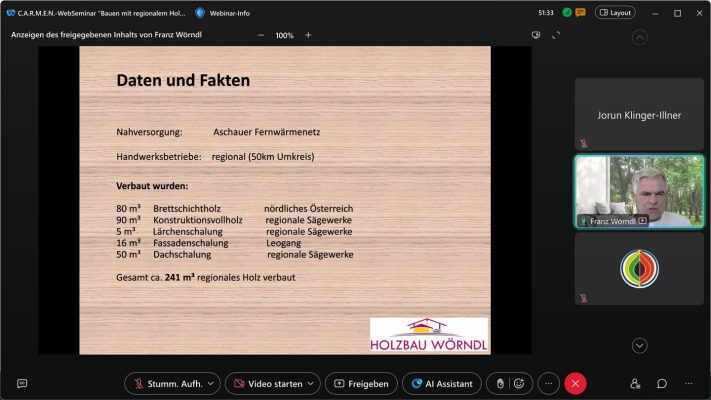Switch shared content to full screen
Viewport: 711px width, 400px height.
pyautogui.click(x=556, y=35)
